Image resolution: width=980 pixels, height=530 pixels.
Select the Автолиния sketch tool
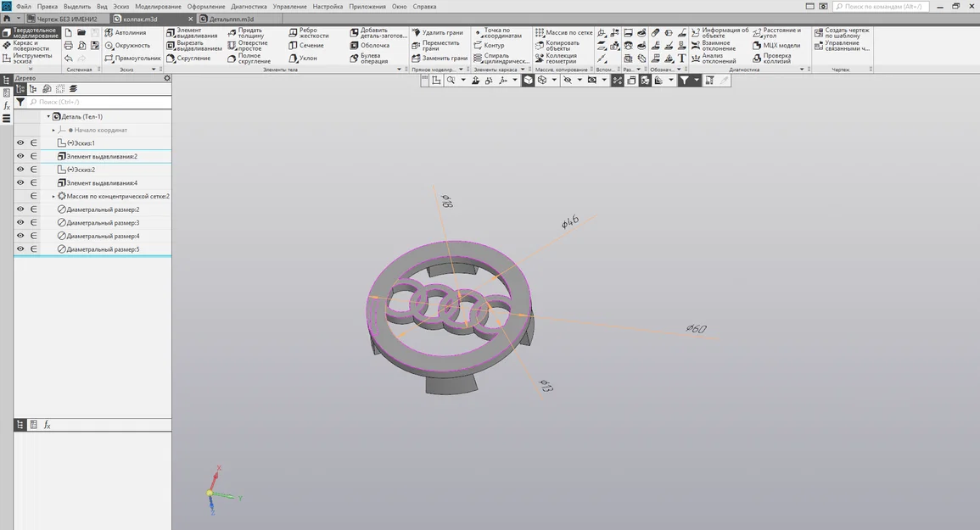[x=126, y=32]
